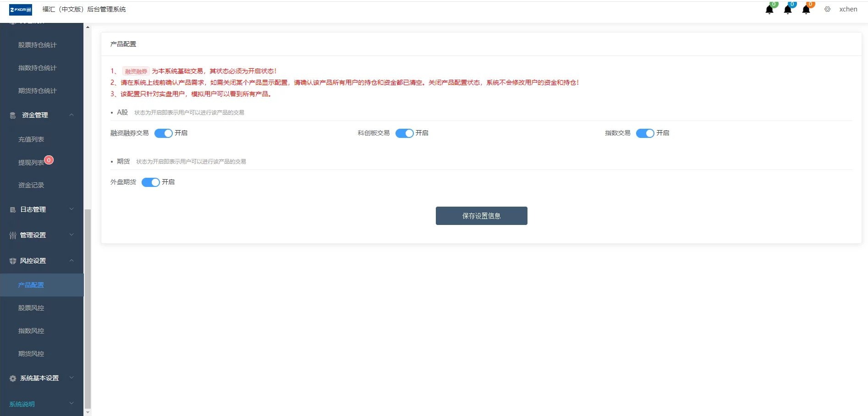Open the green notification bell
The width and height of the screenshot is (868, 416).
769,9
